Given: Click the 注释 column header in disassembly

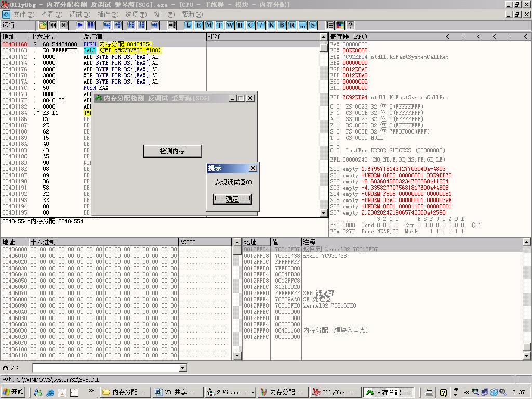Looking at the screenshot, I should coord(263,37).
